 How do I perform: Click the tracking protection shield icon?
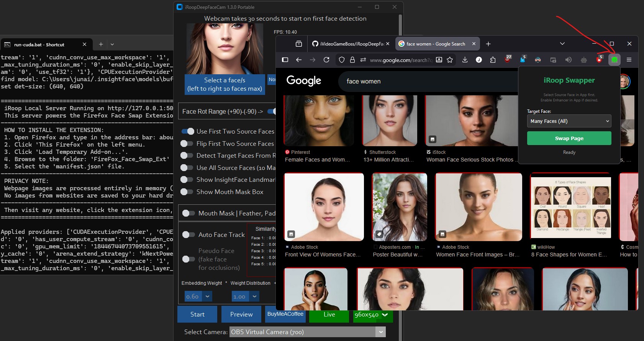pyautogui.click(x=342, y=60)
